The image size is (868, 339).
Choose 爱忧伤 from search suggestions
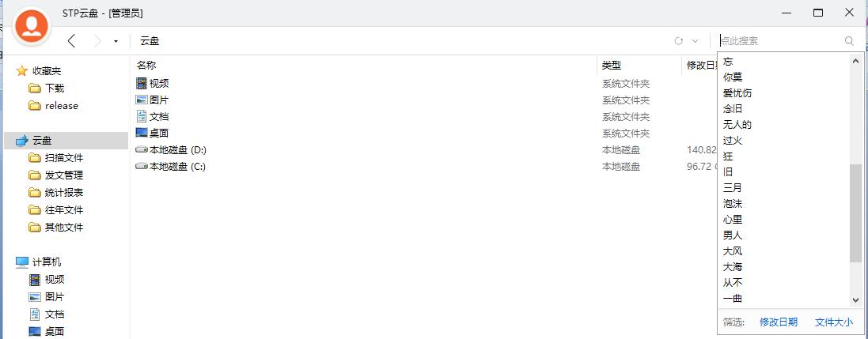[x=737, y=93]
